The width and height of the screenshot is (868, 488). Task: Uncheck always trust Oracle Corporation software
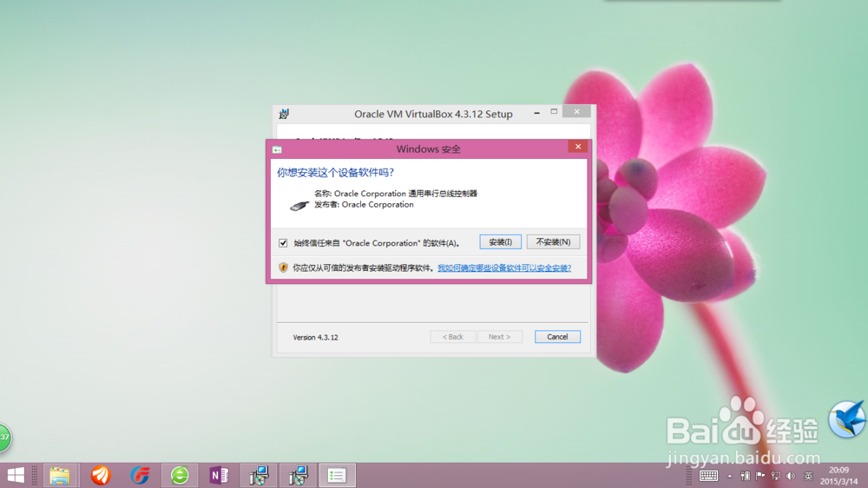[283, 243]
